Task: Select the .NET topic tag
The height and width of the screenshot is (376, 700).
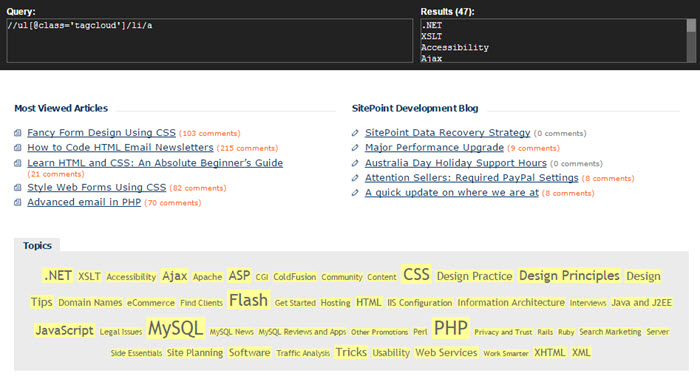Action: (58, 276)
